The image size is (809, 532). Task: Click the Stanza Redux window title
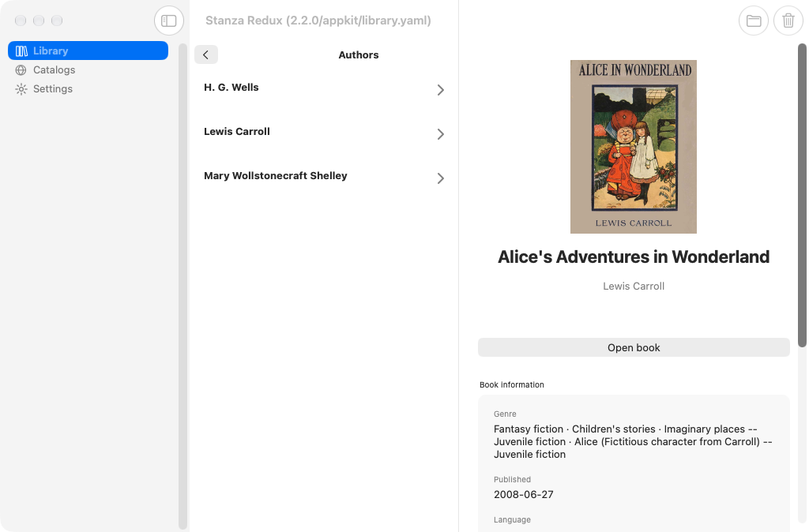(318, 21)
